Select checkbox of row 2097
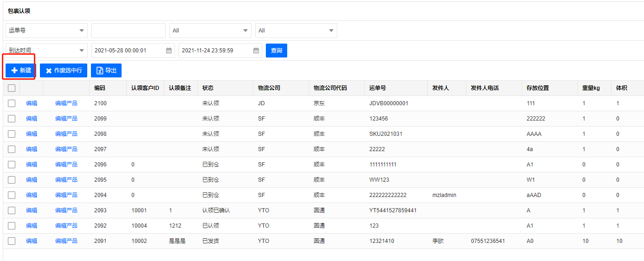Image resolution: width=644 pixels, height=261 pixels. coord(12,149)
